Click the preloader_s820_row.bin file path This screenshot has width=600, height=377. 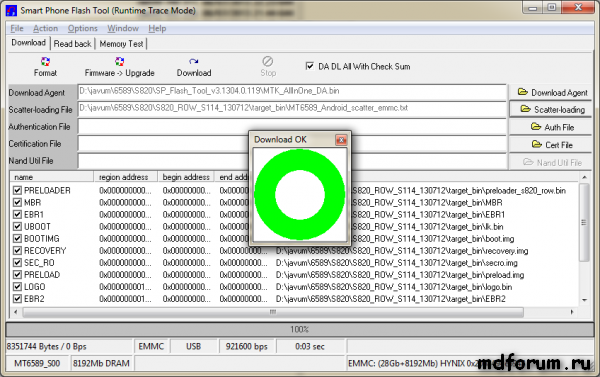pos(459,190)
